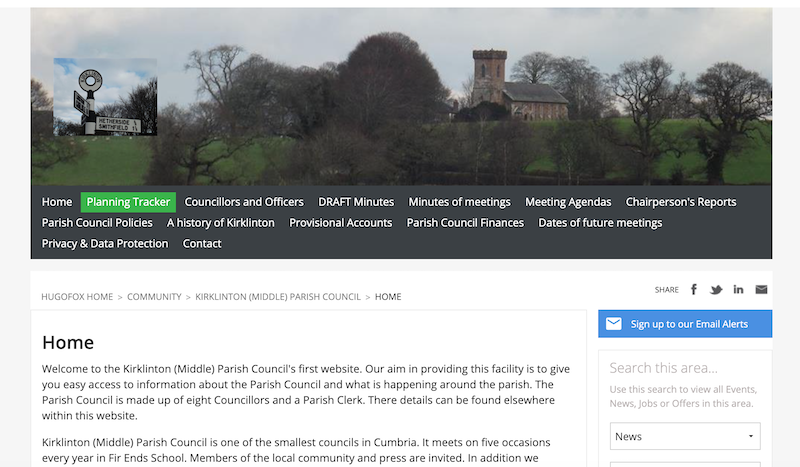This screenshot has height=467, width=800.
Task: Click HUGOFOX HOME breadcrumb link
Action: pyautogui.click(x=77, y=297)
